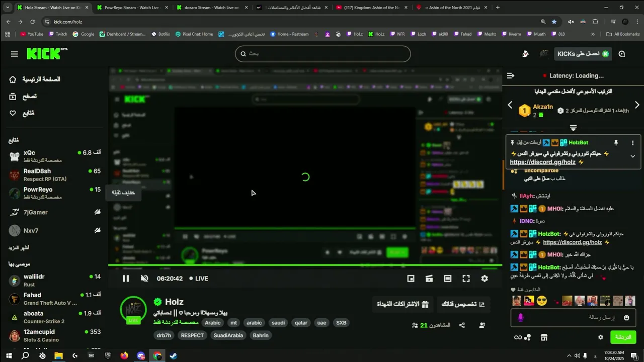The image size is (644, 362).
Task: Collapse the chat panel with arrow icon
Action: coord(511,75)
